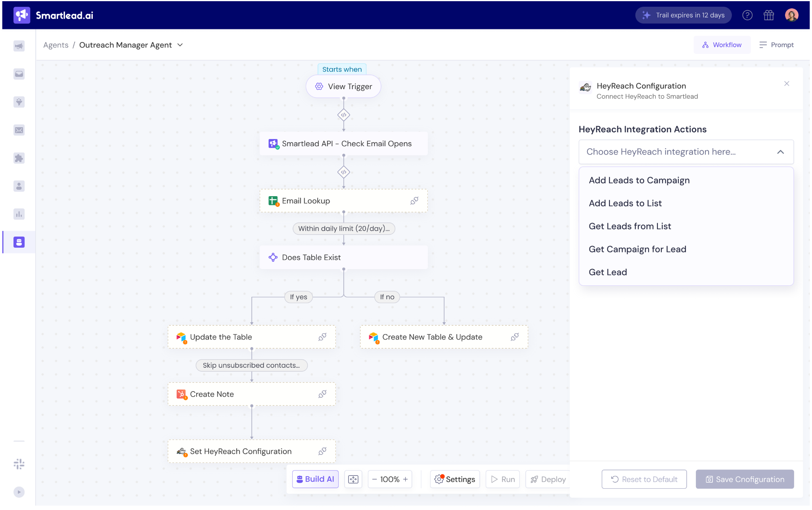Switch to the Prompt tab

[776, 45]
